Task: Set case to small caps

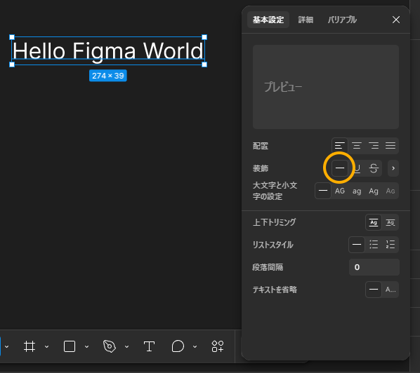Action: (x=390, y=191)
